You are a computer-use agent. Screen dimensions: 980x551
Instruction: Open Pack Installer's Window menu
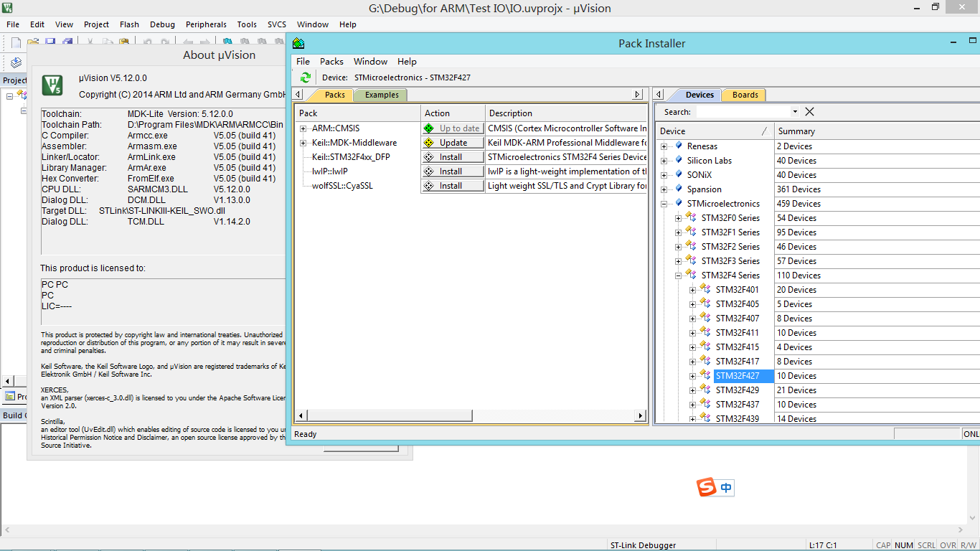[370, 62]
